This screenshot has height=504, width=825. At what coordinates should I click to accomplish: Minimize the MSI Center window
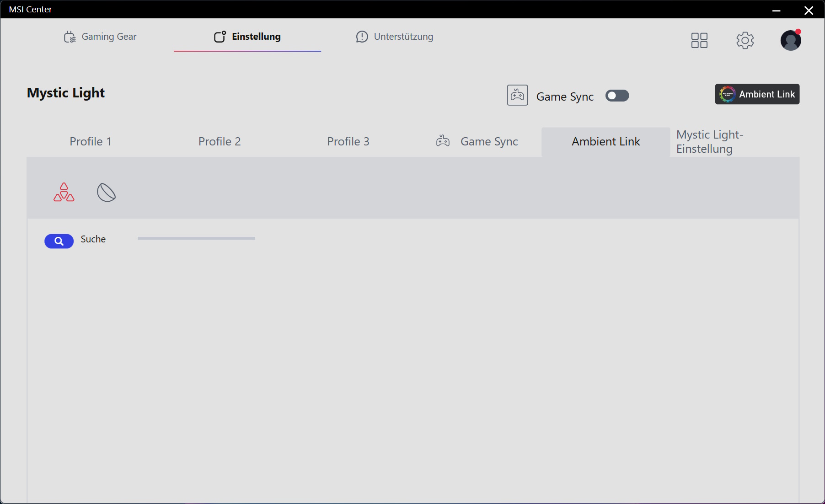(776, 10)
